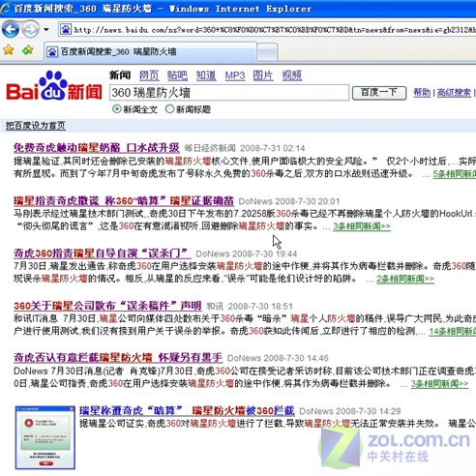The height and width of the screenshot is (476, 476).
Task: Click source text DoNews 2008-7-30 19:44
Action: coord(247,253)
